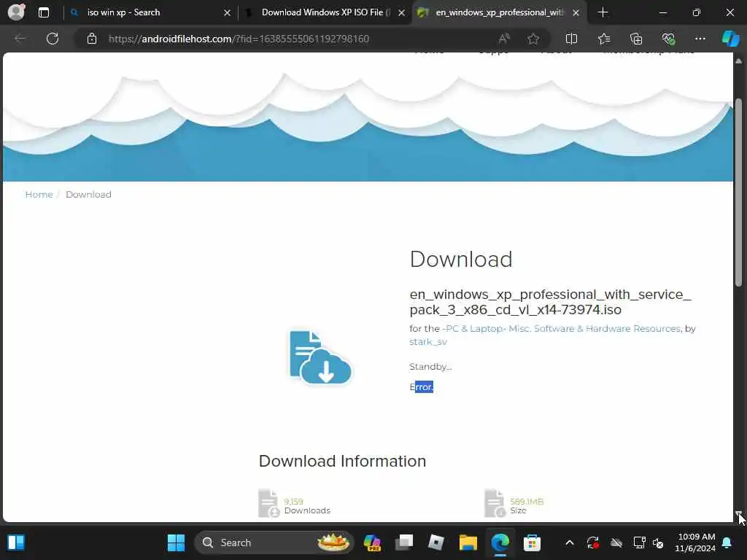Viewport: 747px width, 560px height.
Task: Click the page vertical scrollbar thumb
Action: [x=738, y=192]
